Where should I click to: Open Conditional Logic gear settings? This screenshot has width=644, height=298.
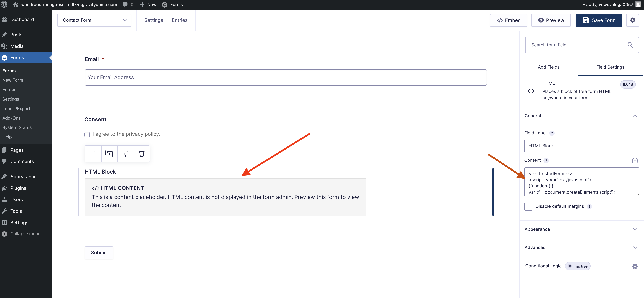point(635,266)
